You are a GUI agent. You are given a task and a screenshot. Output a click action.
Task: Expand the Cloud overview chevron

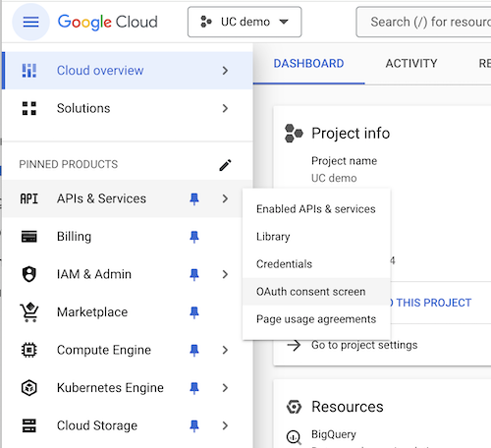click(x=225, y=71)
